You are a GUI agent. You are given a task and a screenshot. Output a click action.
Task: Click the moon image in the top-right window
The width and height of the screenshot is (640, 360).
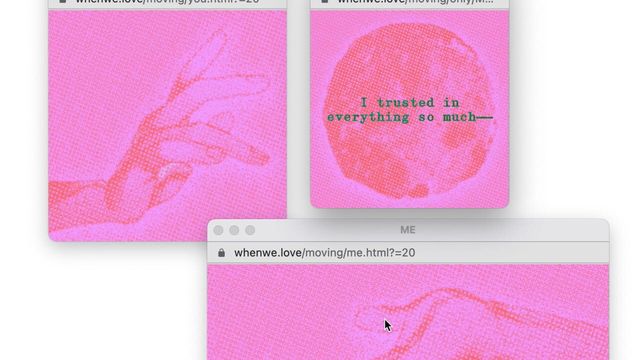tap(410, 111)
